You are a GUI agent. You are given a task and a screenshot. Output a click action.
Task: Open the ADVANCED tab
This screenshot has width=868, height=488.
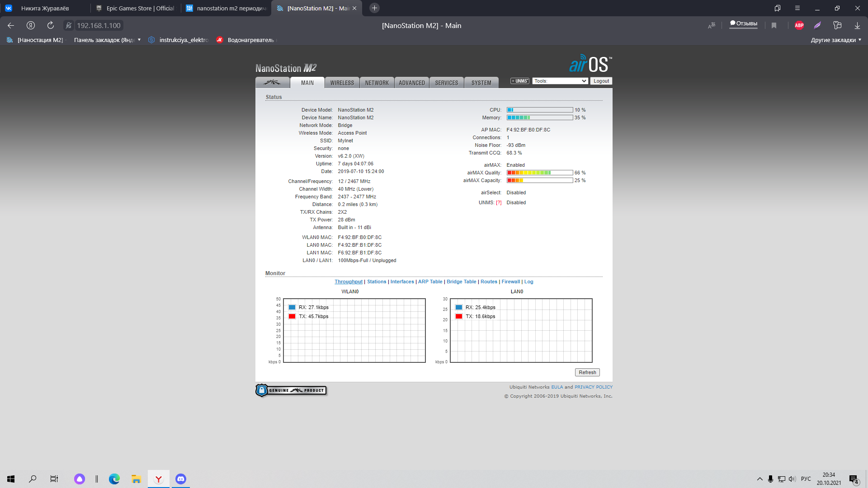pyautogui.click(x=412, y=83)
